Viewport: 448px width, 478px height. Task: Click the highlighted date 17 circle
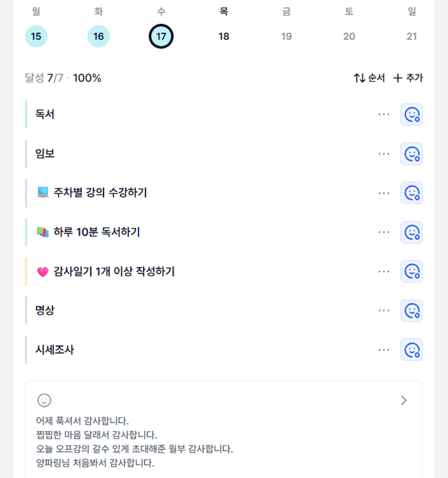(161, 37)
